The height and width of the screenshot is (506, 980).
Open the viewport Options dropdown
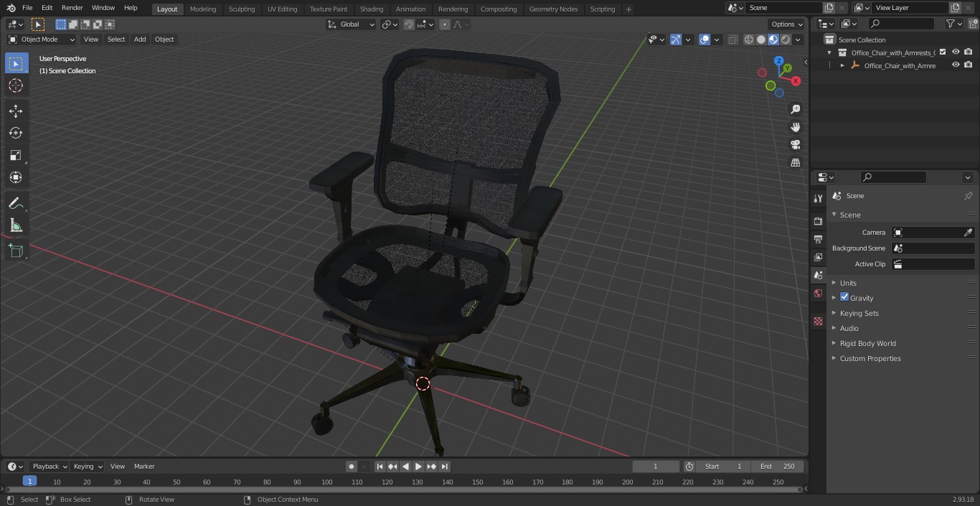point(787,24)
